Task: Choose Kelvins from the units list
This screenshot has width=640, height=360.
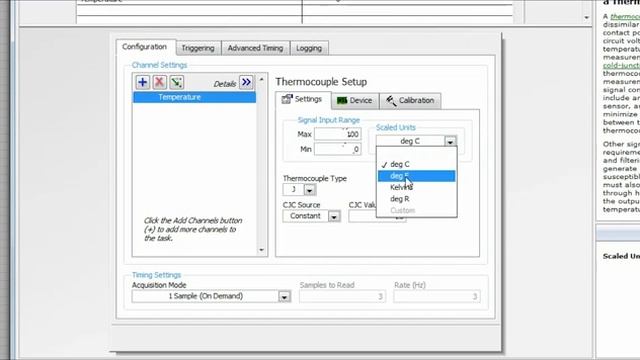Action: [416, 187]
